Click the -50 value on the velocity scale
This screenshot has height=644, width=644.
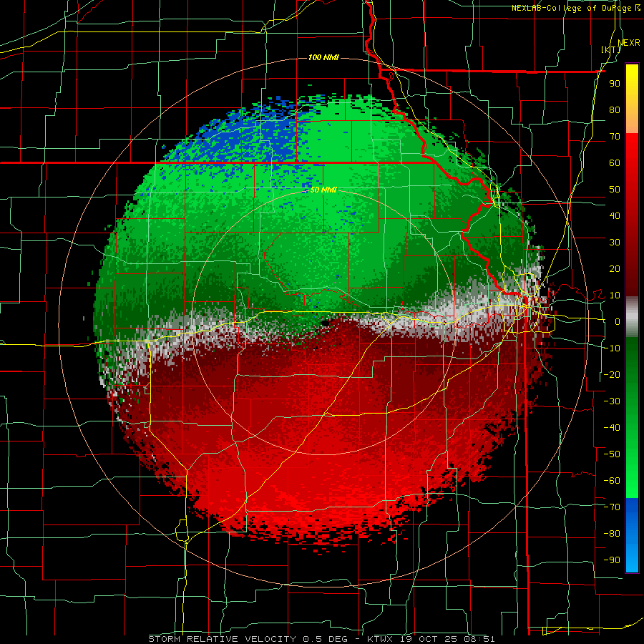click(612, 454)
